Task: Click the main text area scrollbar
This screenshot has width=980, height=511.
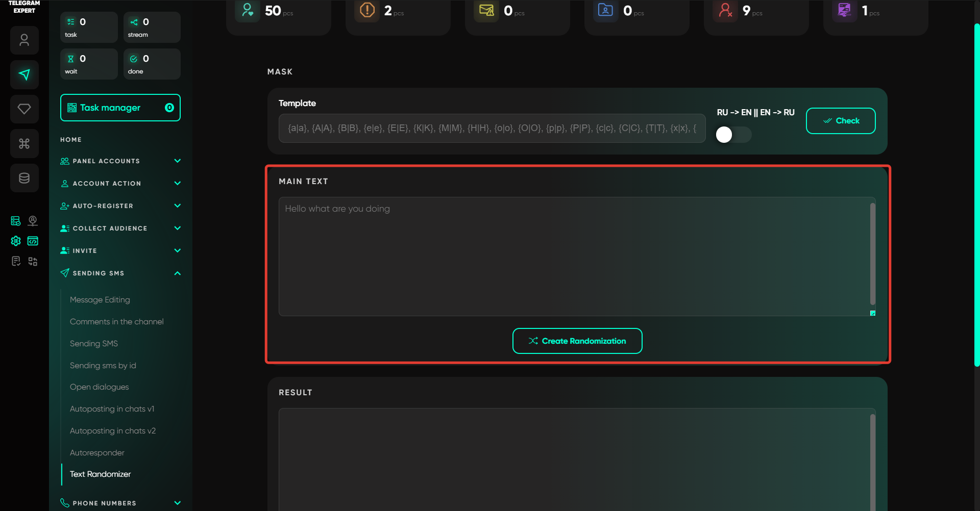Action: tap(873, 254)
